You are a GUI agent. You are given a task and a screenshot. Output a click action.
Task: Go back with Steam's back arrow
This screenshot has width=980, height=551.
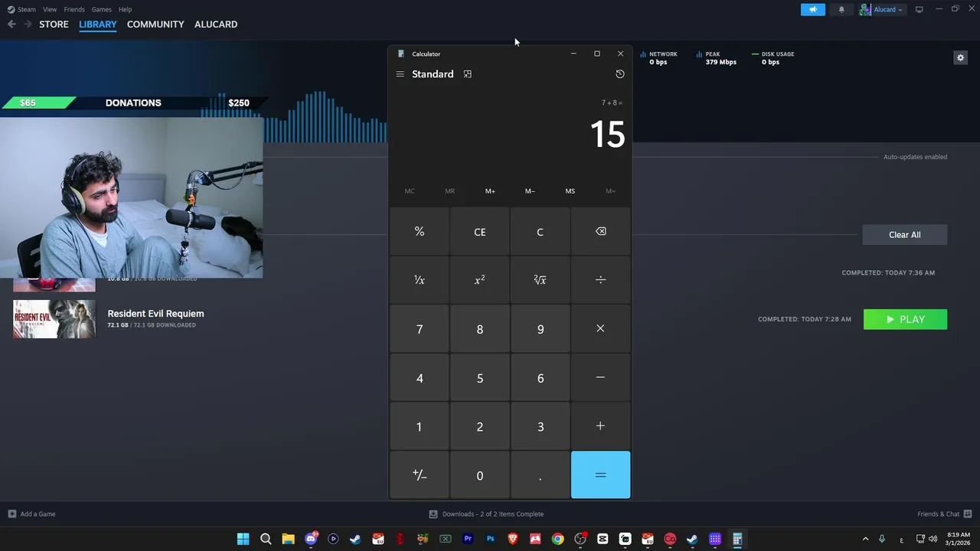click(11, 24)
